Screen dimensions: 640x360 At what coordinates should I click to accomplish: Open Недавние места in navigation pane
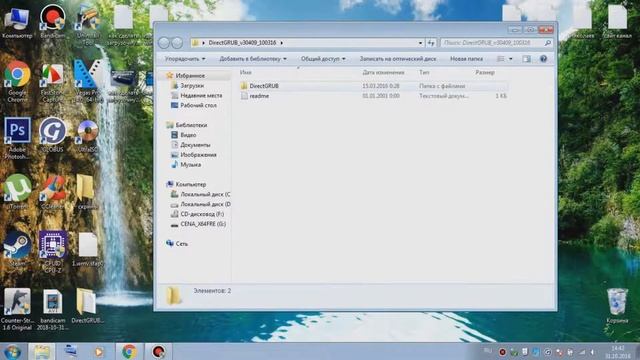[x=201, y=96]
